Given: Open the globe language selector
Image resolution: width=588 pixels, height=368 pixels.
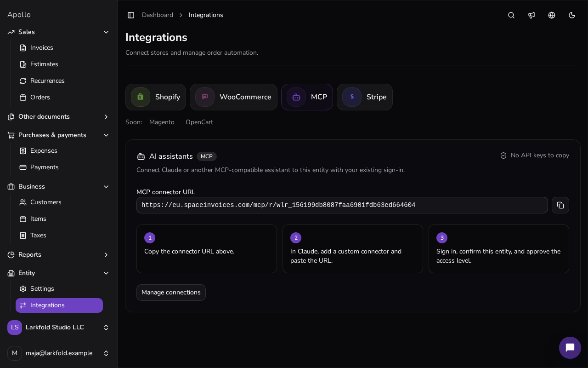Looking at the screenshot, I should pos(552,15).
